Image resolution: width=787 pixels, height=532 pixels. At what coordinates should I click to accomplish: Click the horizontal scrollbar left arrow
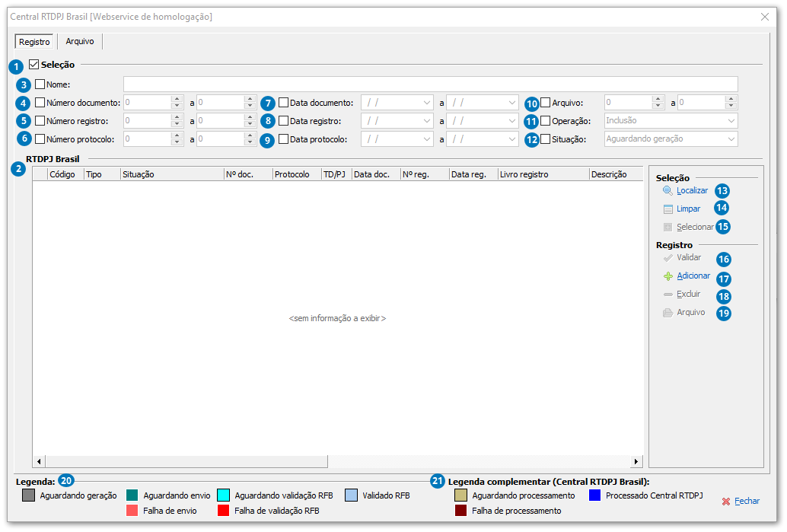pyautogui.click(x=39, y=461)
